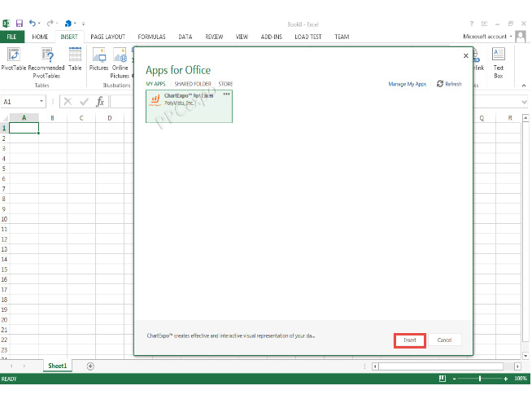Add a new sheet with plus icon
The height and width of the screenshot is (399, 532).
tap(90, 366)
